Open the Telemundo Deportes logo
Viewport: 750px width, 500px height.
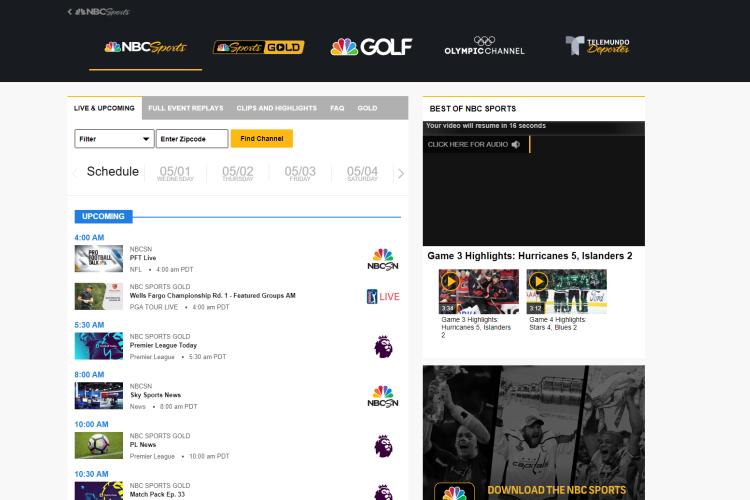pos(597,46)
